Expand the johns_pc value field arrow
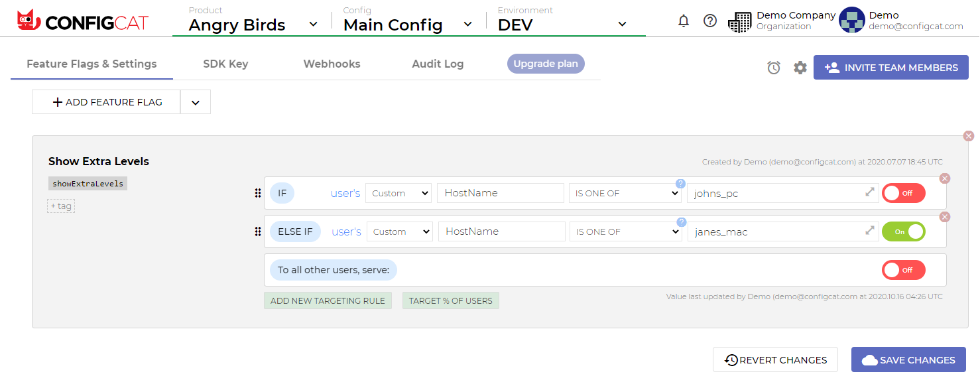980x388 pixels. pos(871,192)
